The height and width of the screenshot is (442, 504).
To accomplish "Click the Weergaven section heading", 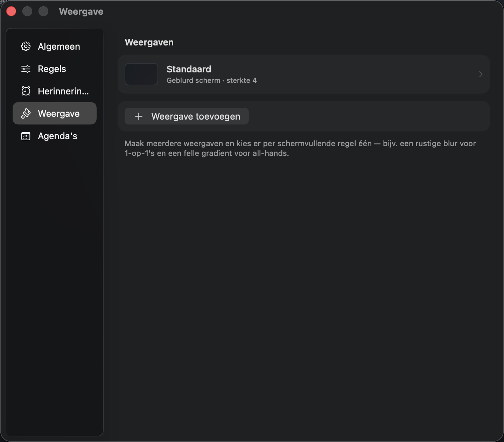I will point(149,42).
